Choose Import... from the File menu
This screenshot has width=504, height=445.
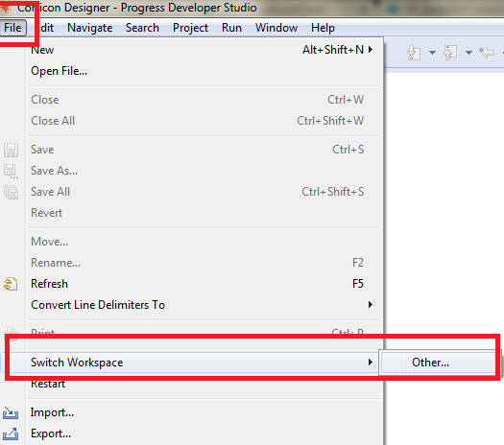[x=204, y=412]
